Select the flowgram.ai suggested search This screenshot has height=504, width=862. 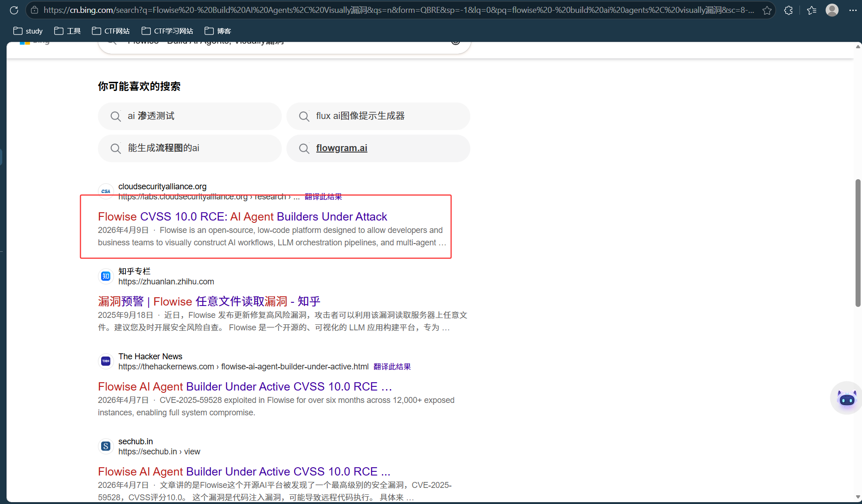pyautogui.click(x=342, y=148)
